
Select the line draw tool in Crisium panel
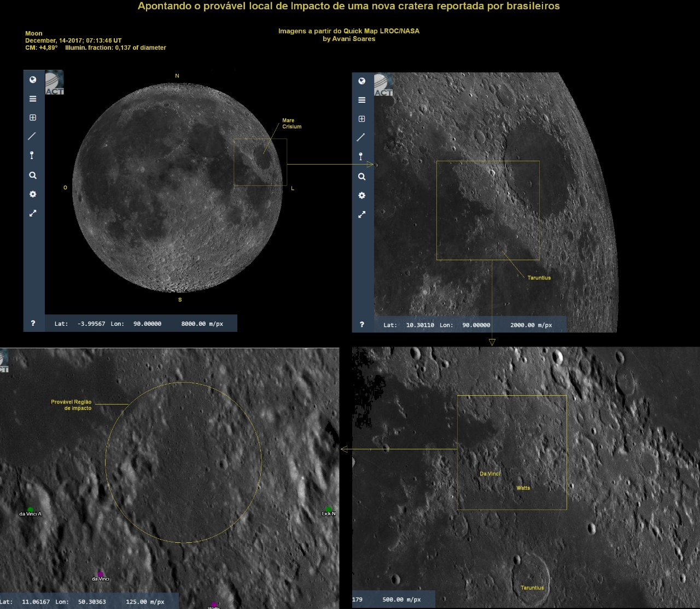coord(361,137)
